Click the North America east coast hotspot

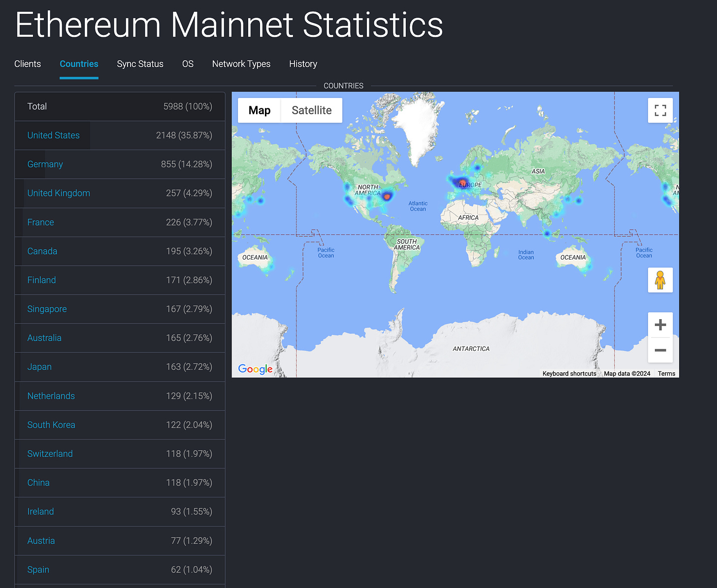point(387,196)
